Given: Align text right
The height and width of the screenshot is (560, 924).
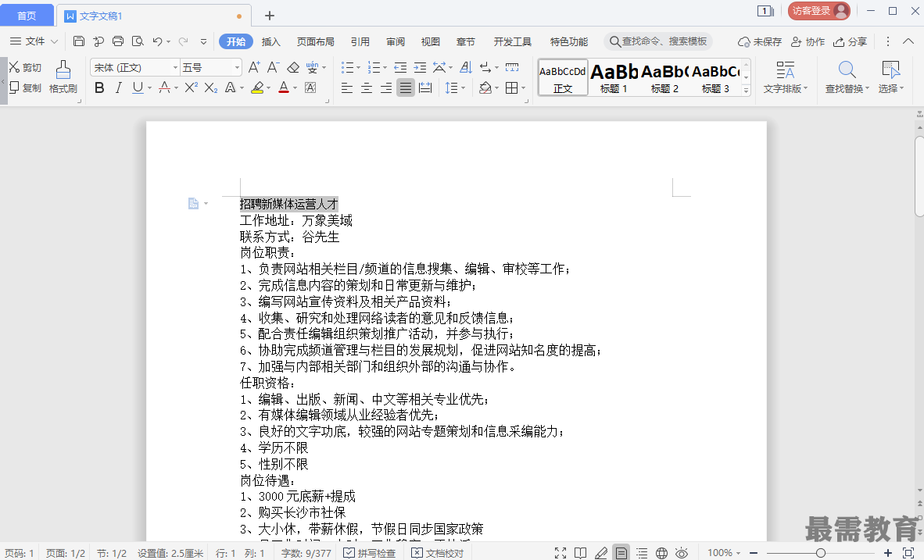Looking at the screenshot, I should pyautogui.click(x=386, y=87).
